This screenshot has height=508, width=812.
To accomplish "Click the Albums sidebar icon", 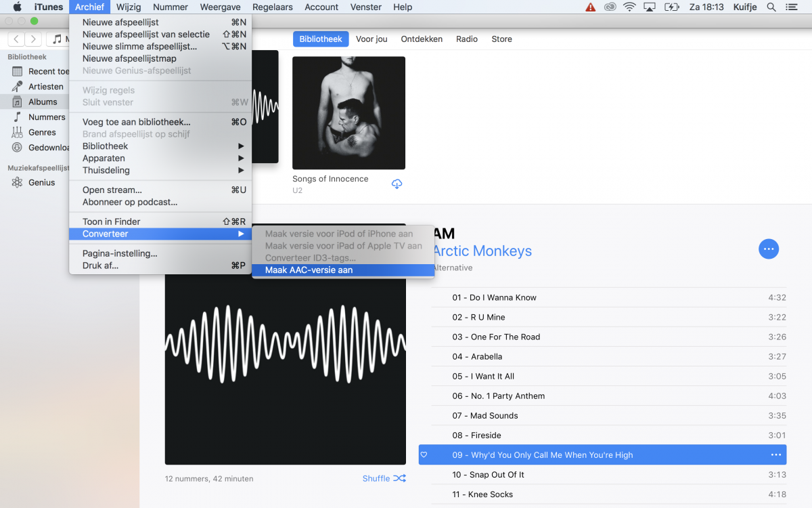I will click(x=17, y=102).
